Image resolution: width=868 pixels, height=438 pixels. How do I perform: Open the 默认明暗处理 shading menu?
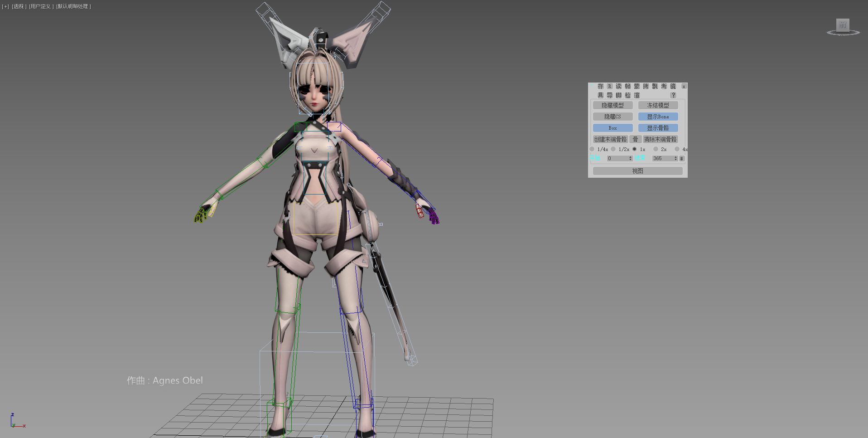click(x=73, y=6)
